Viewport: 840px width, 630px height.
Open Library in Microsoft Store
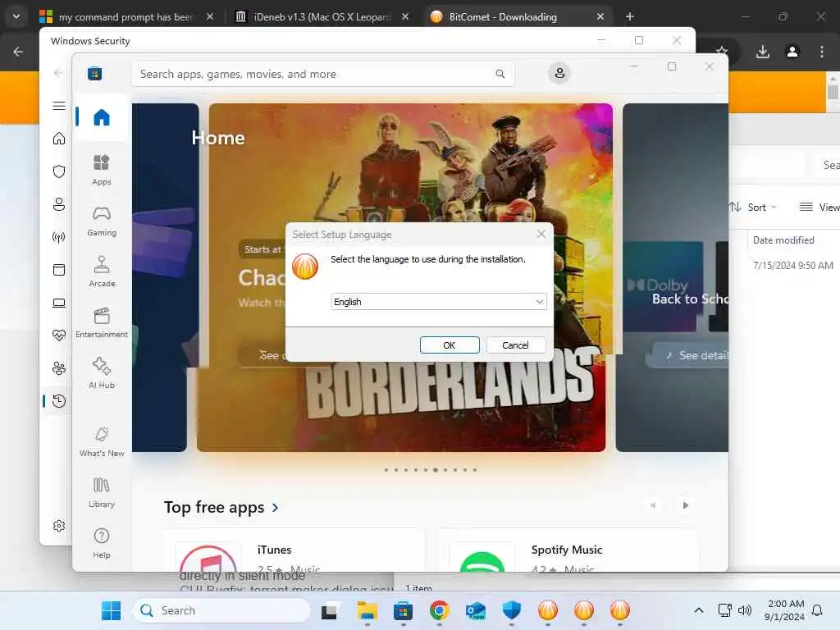point(102,493)
